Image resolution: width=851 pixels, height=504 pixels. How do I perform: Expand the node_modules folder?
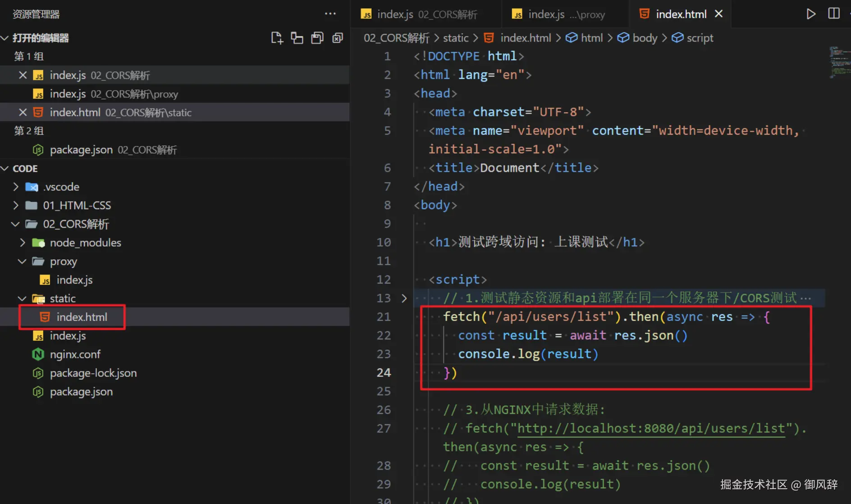[x=23, y=243]
